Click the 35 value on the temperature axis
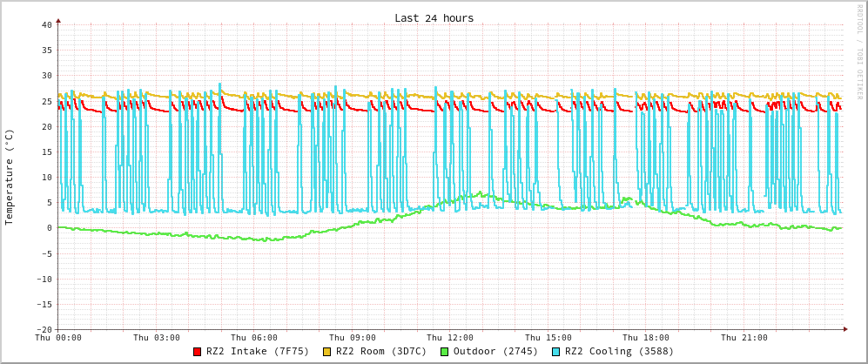Viewport: 868px width, 364px height. coord(46,51)
